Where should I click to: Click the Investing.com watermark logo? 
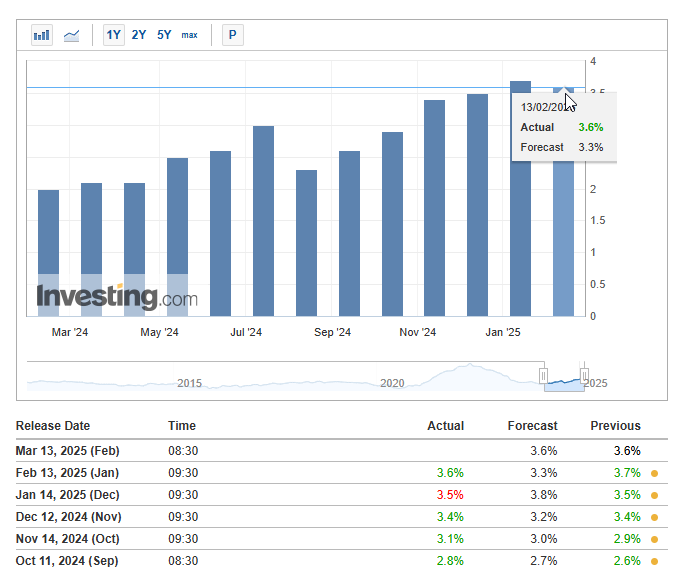[117, 297]
